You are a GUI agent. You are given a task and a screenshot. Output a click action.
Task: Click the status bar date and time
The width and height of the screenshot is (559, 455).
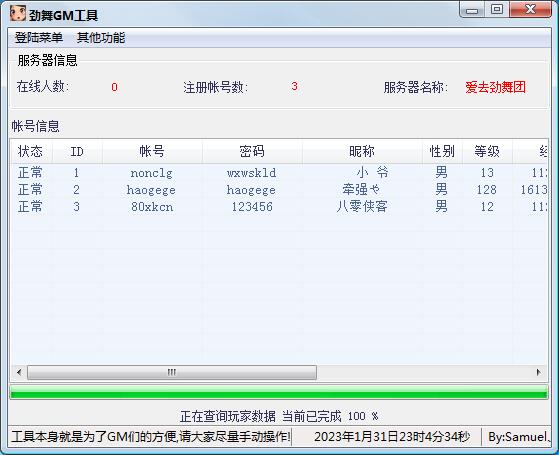tap(392, 437)
